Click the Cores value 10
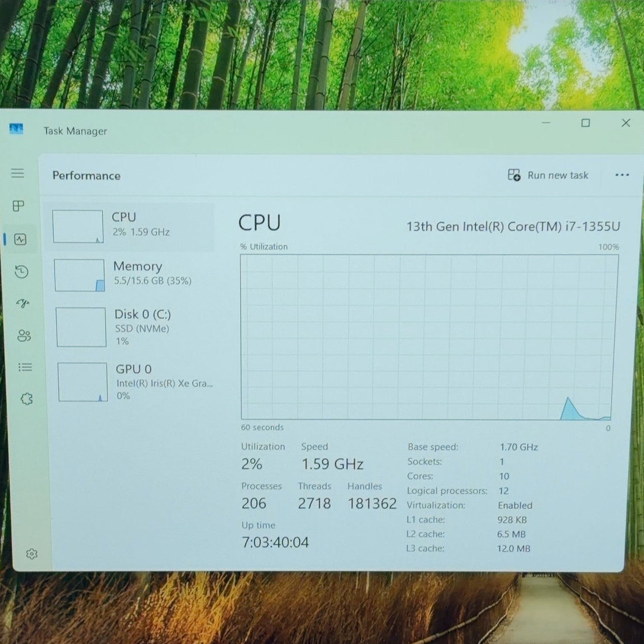Screen dimensions: 644x644 (504, 476)
